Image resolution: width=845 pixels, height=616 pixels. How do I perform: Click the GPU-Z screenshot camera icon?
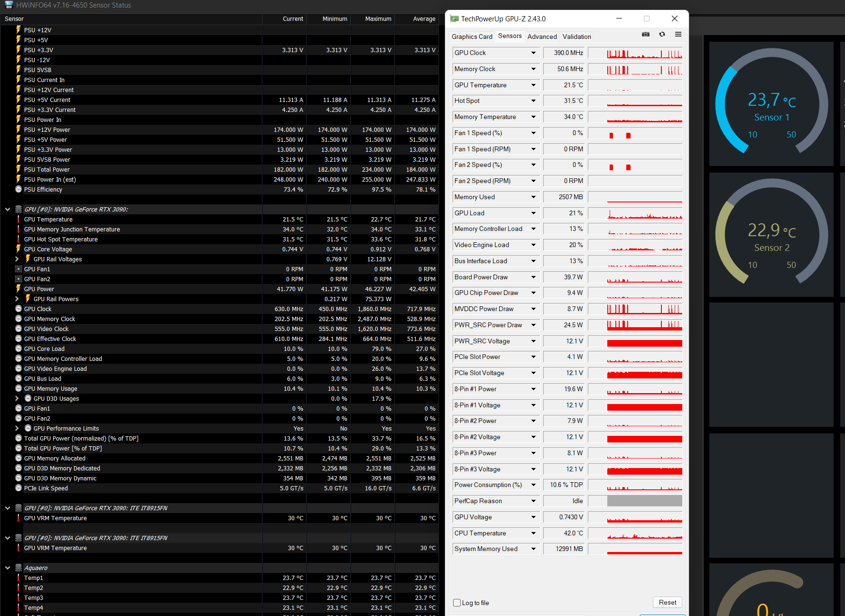pyautogui.click(x=646, y=34)
